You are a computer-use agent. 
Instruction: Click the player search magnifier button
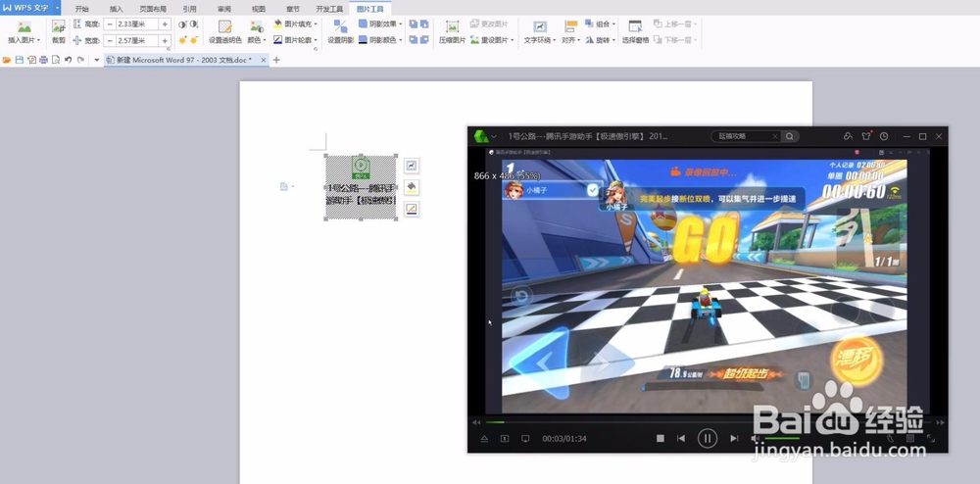click(790, 136)
